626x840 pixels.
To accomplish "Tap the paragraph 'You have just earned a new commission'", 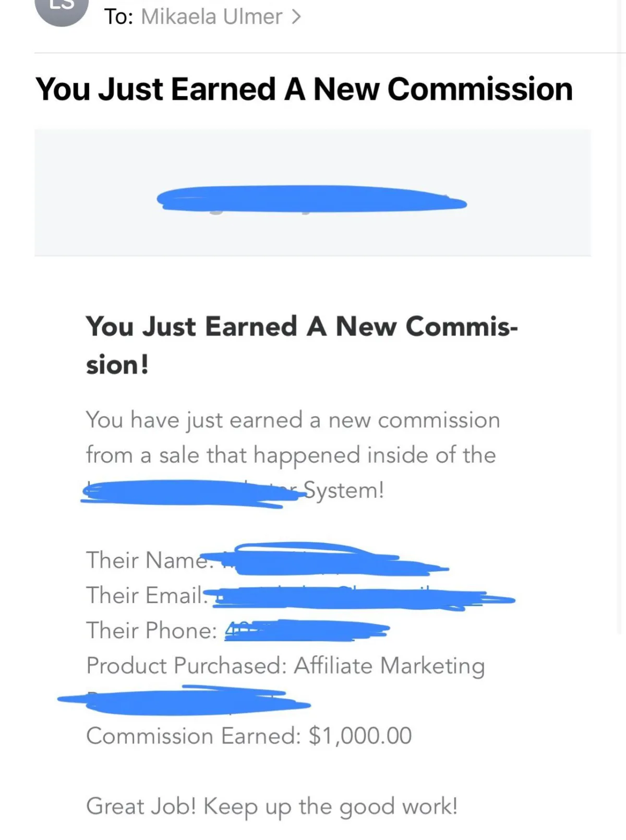I will pos(293,421).
